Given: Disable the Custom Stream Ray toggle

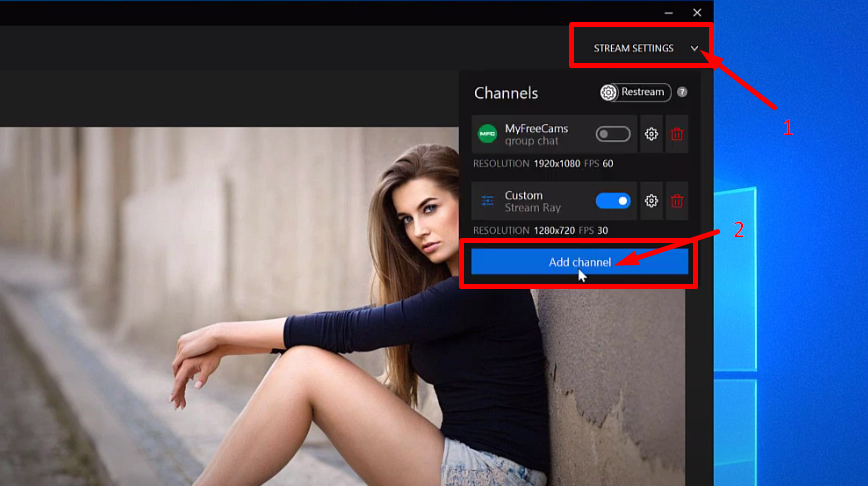Looking at the screenshot, I should pyautogui.click(x=613, y=201).
